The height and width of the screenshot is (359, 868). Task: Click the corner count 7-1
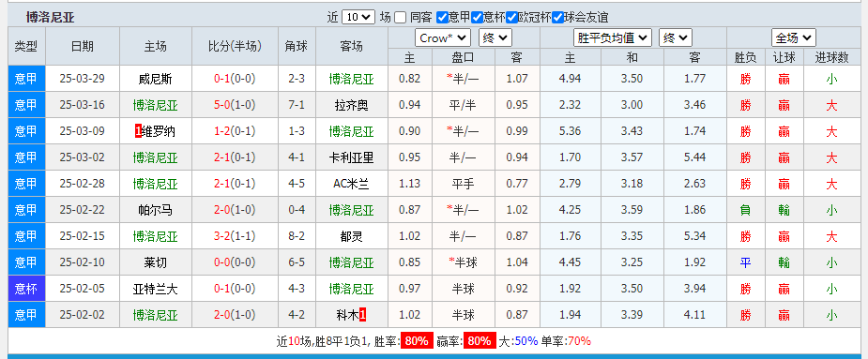click(x=297, y=105)
